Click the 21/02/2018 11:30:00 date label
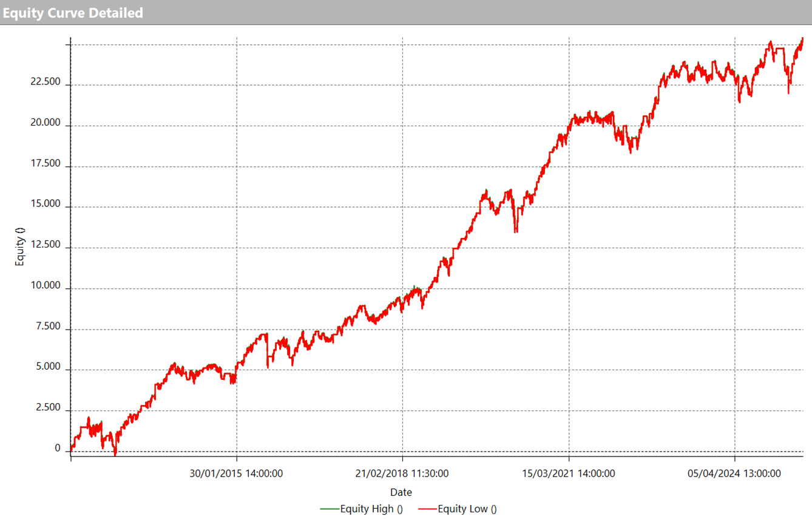This screenshot has width=812, height=519. pyautogui.click(x=402, y=473)
